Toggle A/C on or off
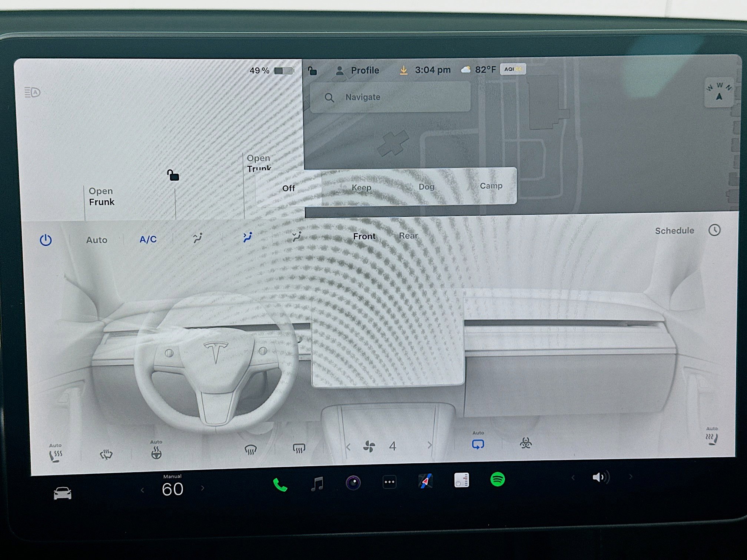The image size is (747, 560). [x=147, y=240]
